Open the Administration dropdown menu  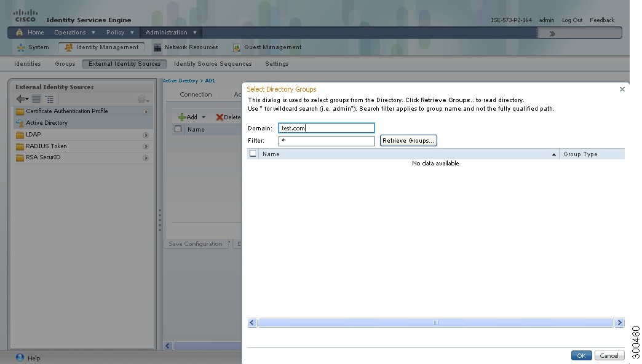point(171,33)
